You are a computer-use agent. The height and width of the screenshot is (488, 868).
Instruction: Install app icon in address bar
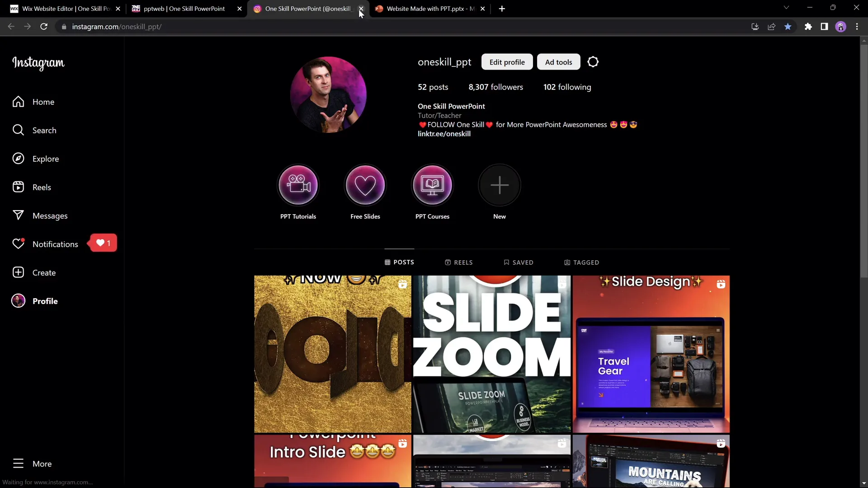[x=755, y=27]
